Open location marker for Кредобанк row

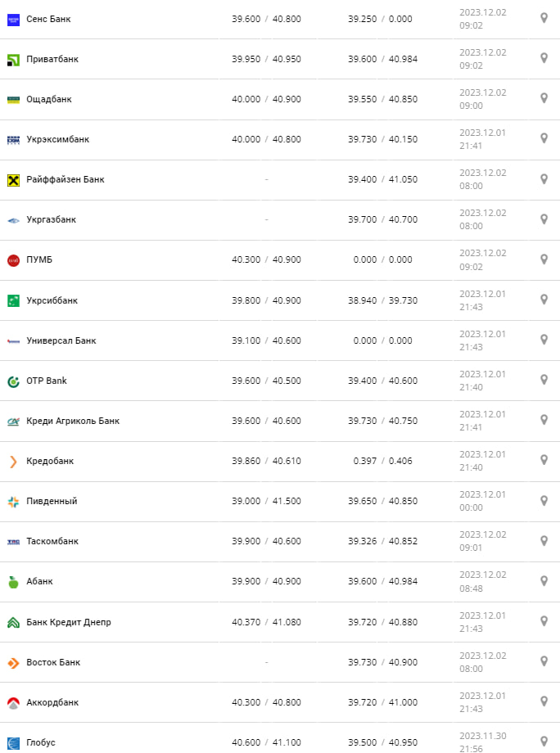click(x=544, y=460)
